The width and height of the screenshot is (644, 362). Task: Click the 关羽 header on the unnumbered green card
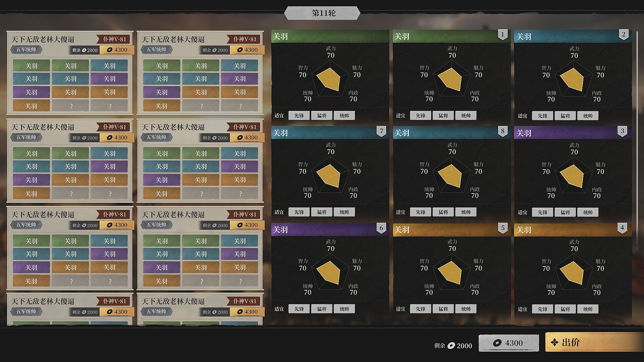pos(330,36)
